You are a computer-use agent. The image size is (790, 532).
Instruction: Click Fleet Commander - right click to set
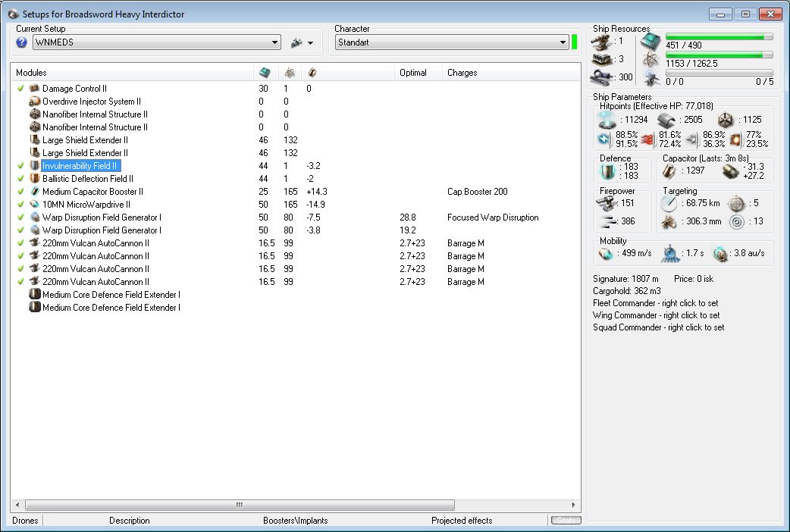656,303
